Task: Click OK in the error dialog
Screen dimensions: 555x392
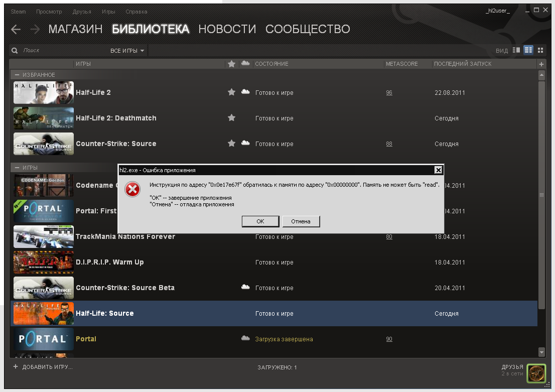Action: click(x=260, y=221)
